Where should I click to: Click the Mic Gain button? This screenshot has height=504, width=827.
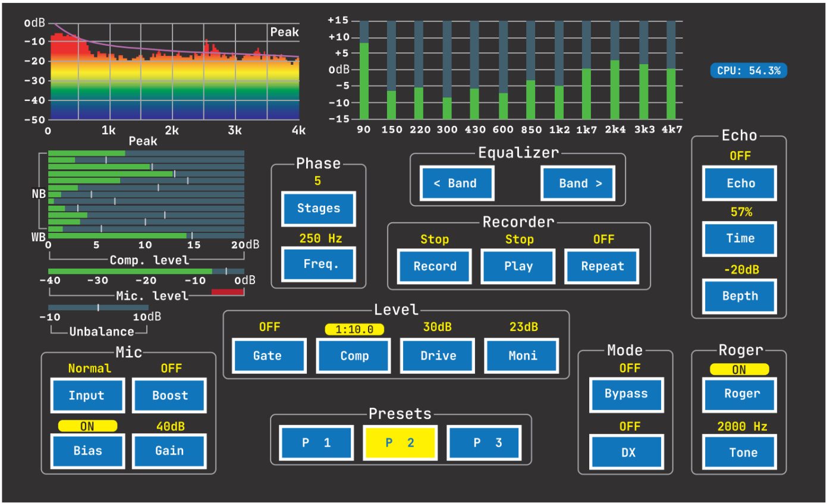[x=169, y=451]
